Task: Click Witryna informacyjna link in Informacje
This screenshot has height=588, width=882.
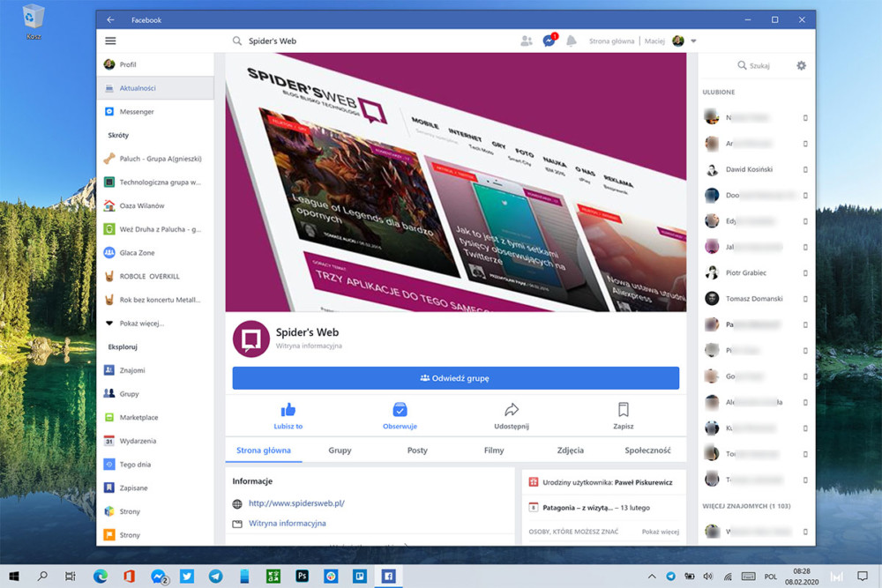Action: [x=288, y=524]
